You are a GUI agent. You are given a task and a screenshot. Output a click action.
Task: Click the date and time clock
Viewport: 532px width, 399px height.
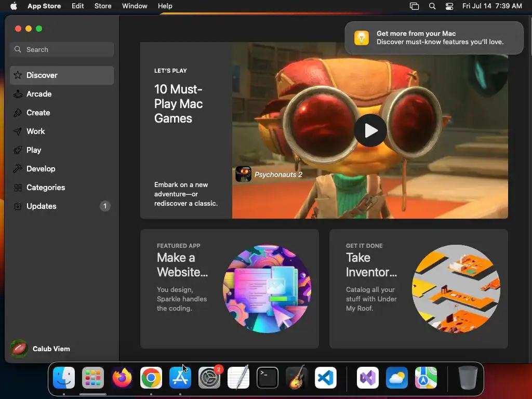[x=492, y=6]
